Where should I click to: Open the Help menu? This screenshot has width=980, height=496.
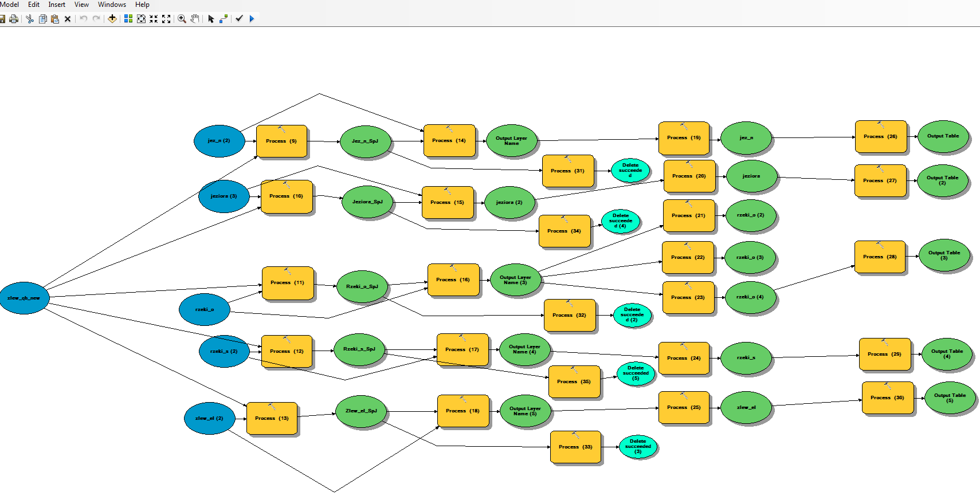point(142,5)
